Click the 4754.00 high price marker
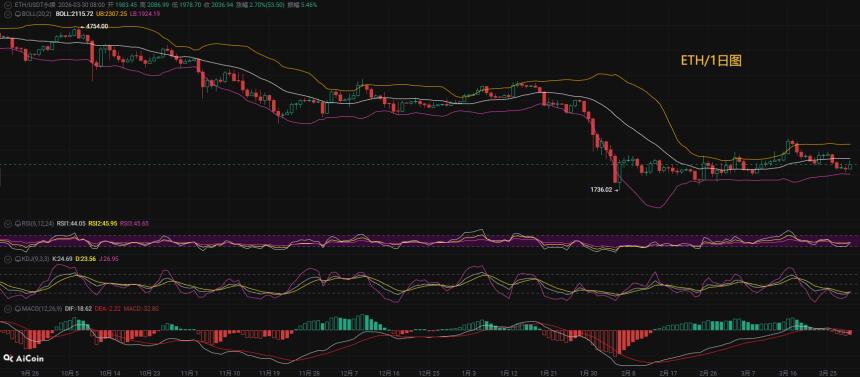The image size is (860, 377). pyautogui.click(x=98, y=26)
